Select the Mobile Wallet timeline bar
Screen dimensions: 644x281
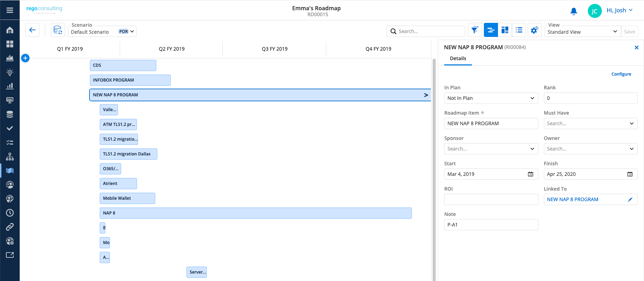point(127,198)
